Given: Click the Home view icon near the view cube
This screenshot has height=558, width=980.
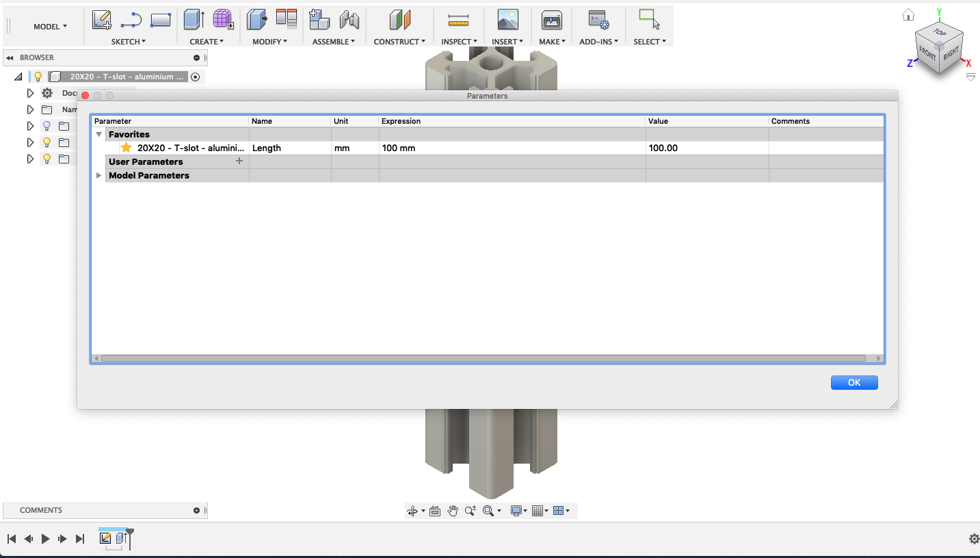Looking at the screenshot, I should click(908, 15).
